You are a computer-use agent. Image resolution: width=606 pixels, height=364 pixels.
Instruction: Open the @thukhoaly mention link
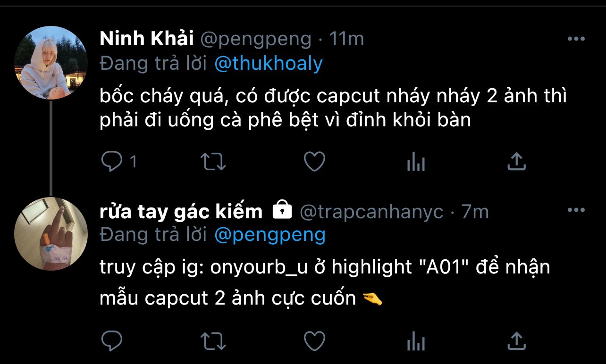point(269,63)
